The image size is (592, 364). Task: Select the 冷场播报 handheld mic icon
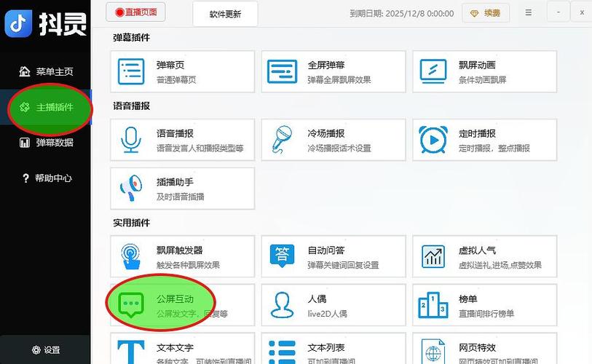282,140
